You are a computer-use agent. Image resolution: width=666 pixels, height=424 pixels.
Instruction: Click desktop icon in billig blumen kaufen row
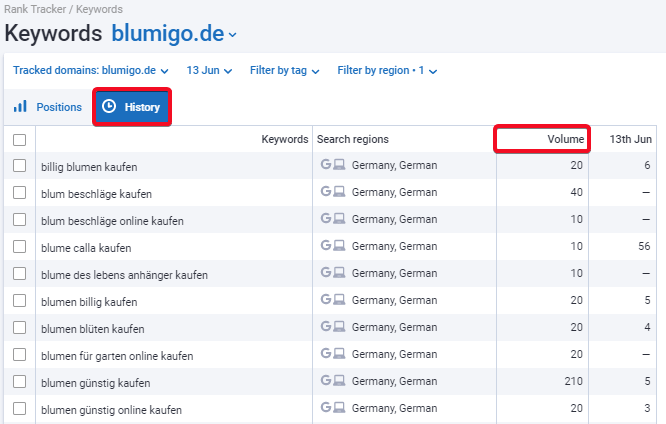click(x=339, y=164)
